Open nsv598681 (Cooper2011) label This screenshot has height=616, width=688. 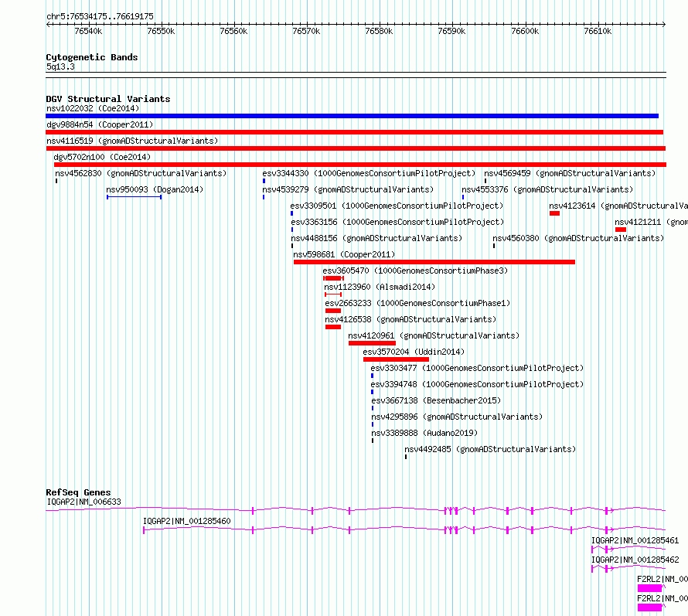coord(344,254)
